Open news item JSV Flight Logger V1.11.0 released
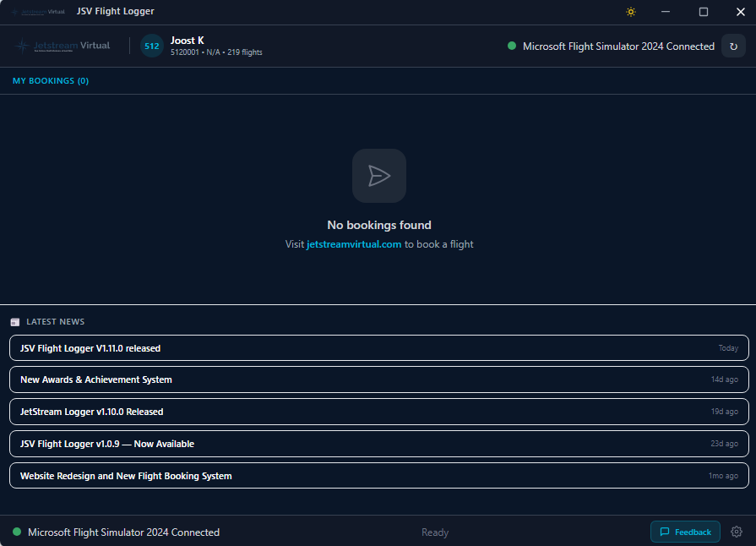This screenshot has height=546, width=756. pos(379,347)
